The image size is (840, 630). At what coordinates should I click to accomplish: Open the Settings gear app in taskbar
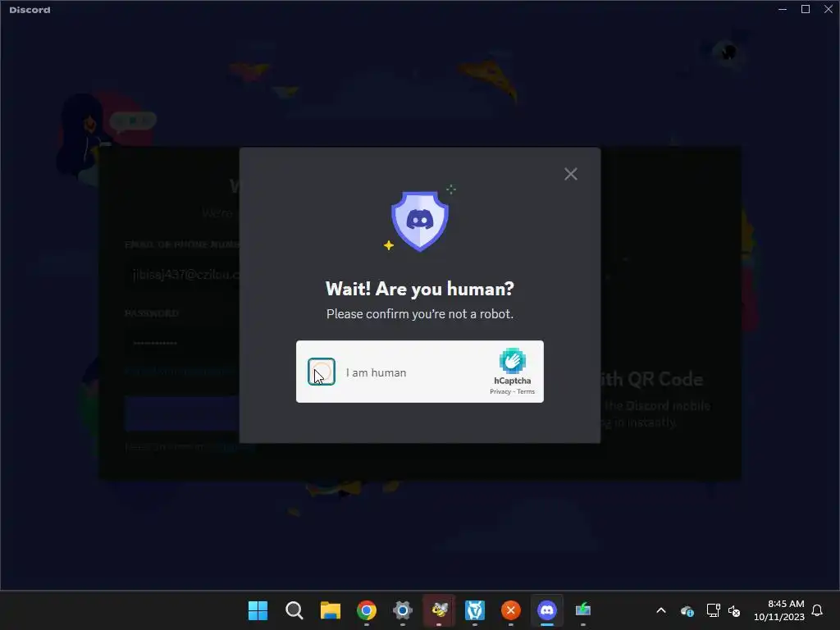point(402,610)
